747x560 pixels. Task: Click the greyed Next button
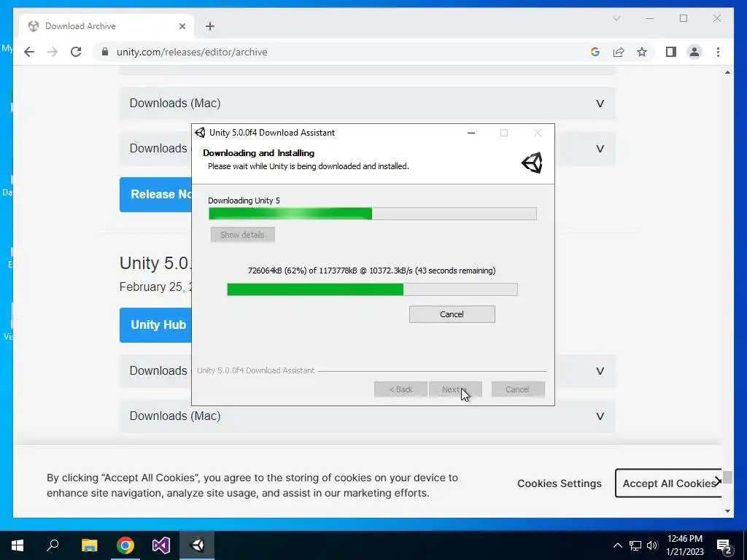coord(455,389)
